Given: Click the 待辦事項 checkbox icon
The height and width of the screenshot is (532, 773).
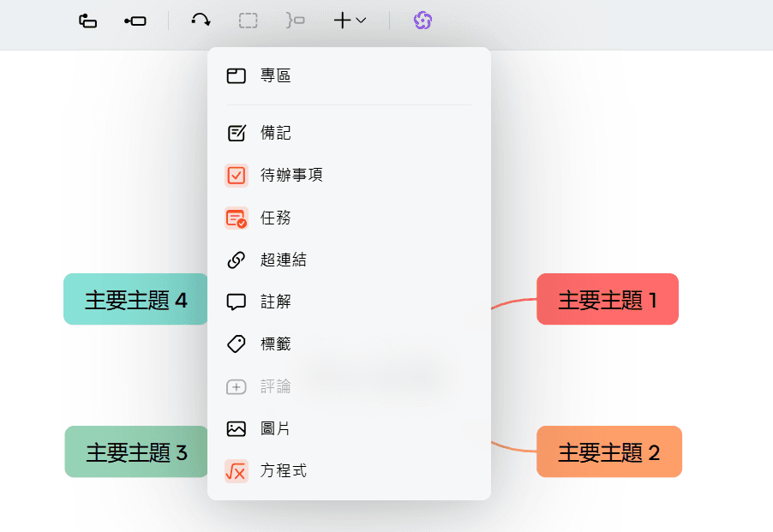Looking at the screenshot, I should tap(237, 176).
